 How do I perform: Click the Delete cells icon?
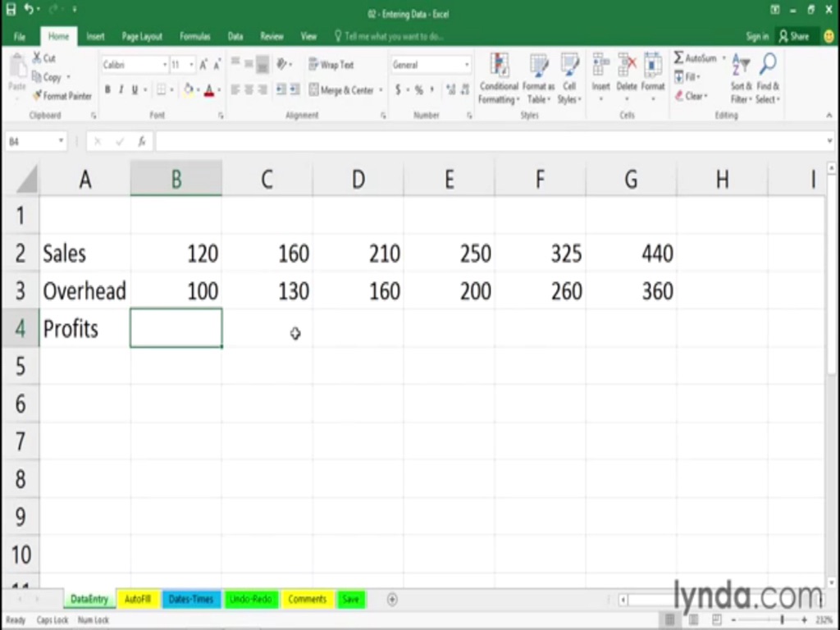click(x=627, y=66)
